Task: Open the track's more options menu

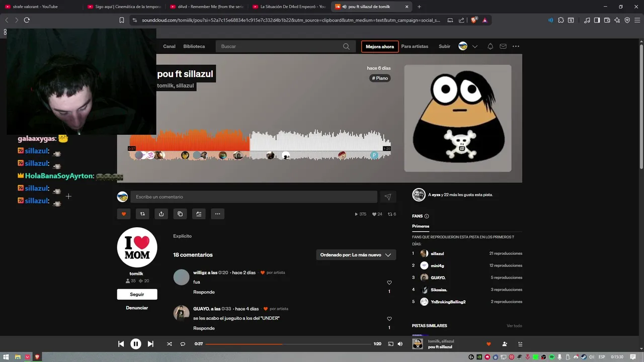Action: pyautogui.click(x=217, y=214)
